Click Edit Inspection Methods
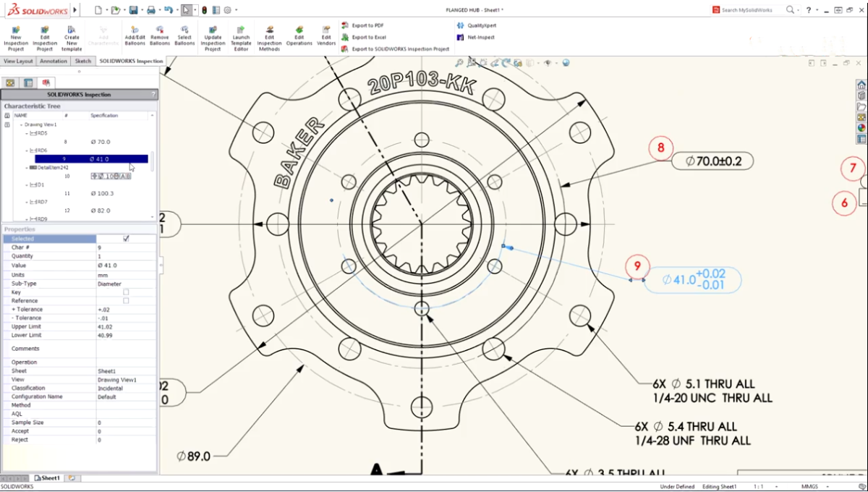The image size is (868, 492). [269, 38]
